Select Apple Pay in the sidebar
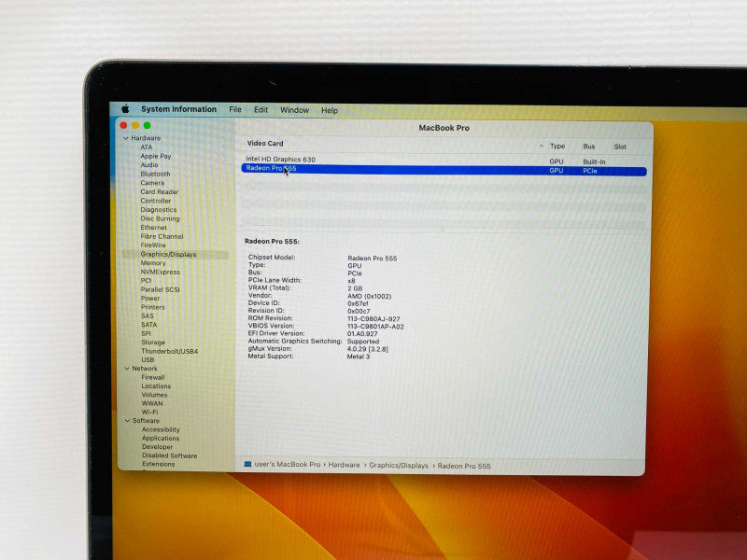Viewport: 747px width, 560px height. click(155, 156)
